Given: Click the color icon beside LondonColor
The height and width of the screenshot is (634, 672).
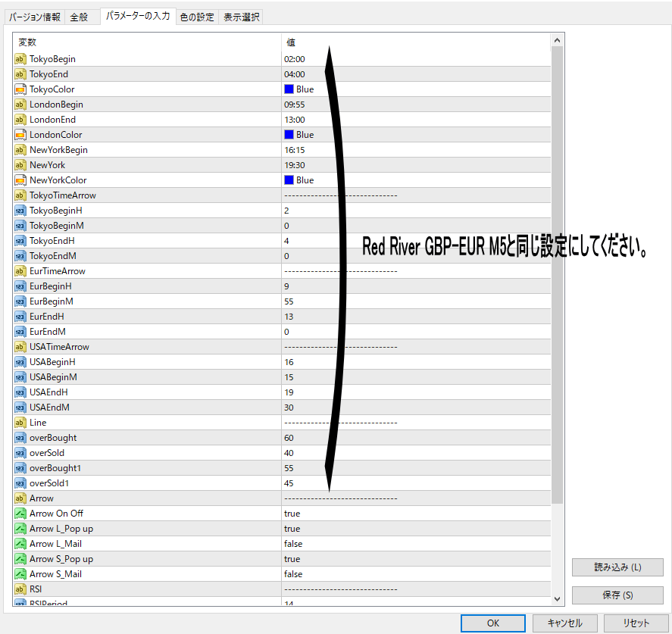Looking at the screenshot, I should coord(20,135).
